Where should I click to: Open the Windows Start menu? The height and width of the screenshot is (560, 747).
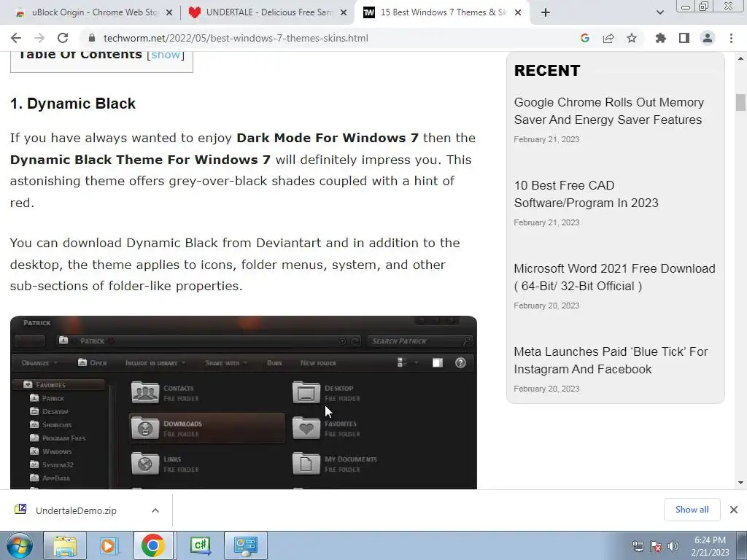pyautogui.click(x=20, y=545)
